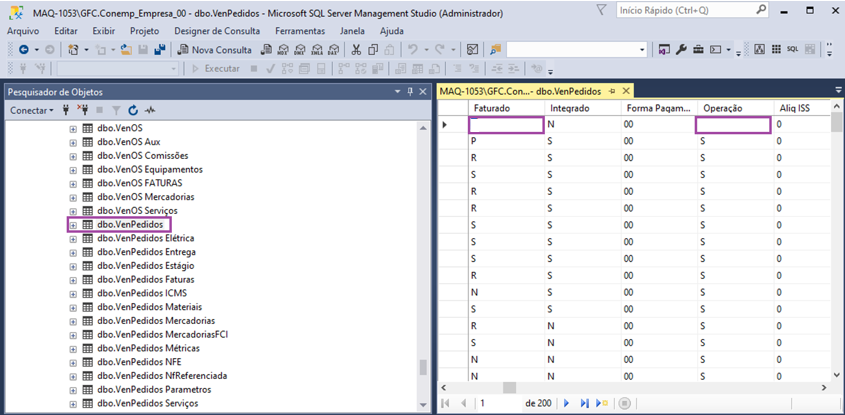Viewport: 845px width, 415px height.
Task: Close the dbo.VenPedidos tab
Action: click(627, 91)
